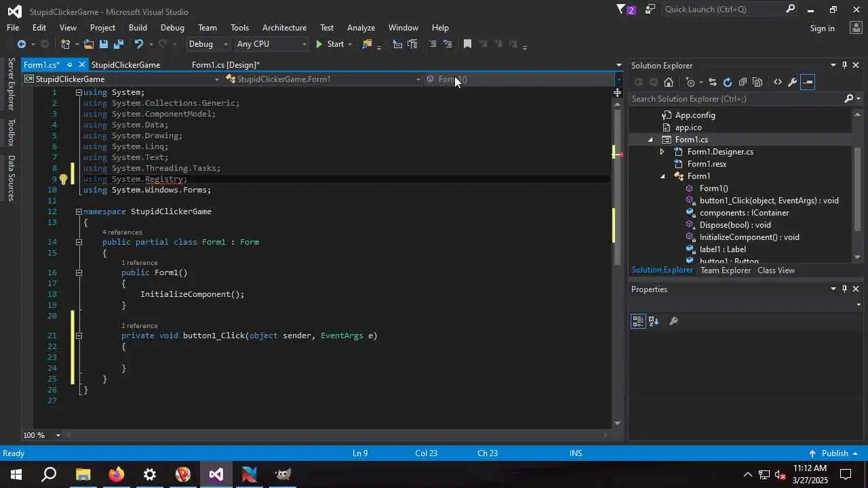The height and width of the screenshot is (488, 868).
Task: Switch to the Form1.cs [Design]* tab
Action: tap(226, 65)
